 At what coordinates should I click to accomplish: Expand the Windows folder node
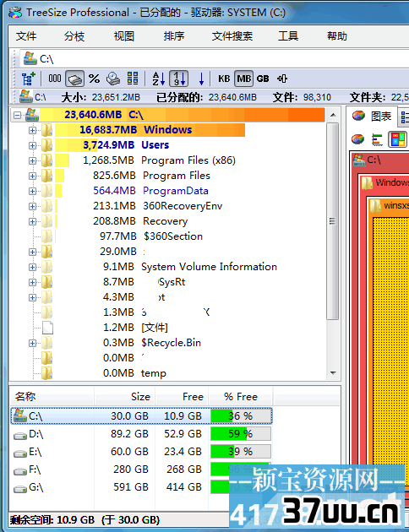pos(32,130)
